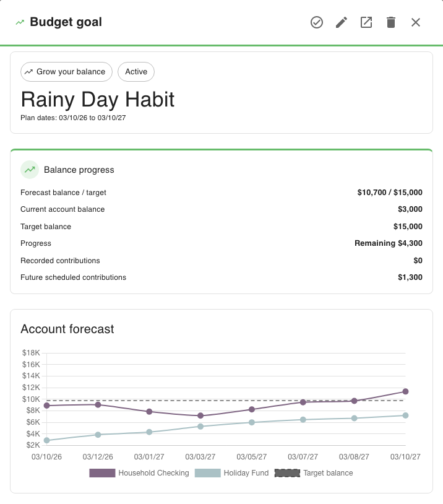Click the Household Checking point at 03/12/26
The width and height of the screenshot is (443, 504).
pyautogui.click(x=98, y=405)
